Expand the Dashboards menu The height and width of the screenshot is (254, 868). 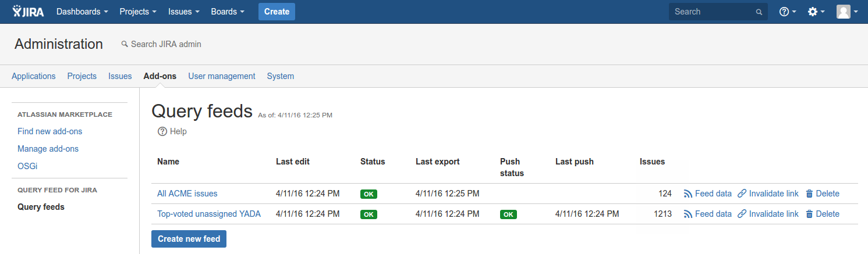[82, 12]
